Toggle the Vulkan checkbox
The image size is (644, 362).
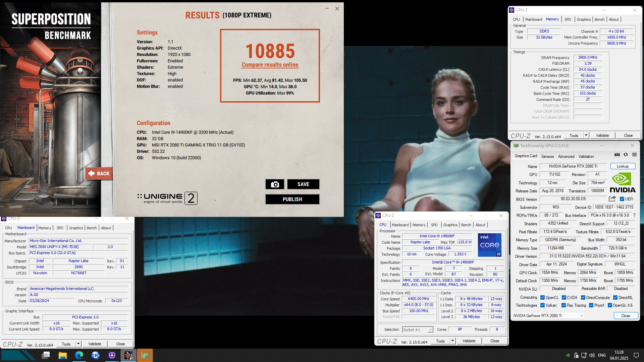542,305
